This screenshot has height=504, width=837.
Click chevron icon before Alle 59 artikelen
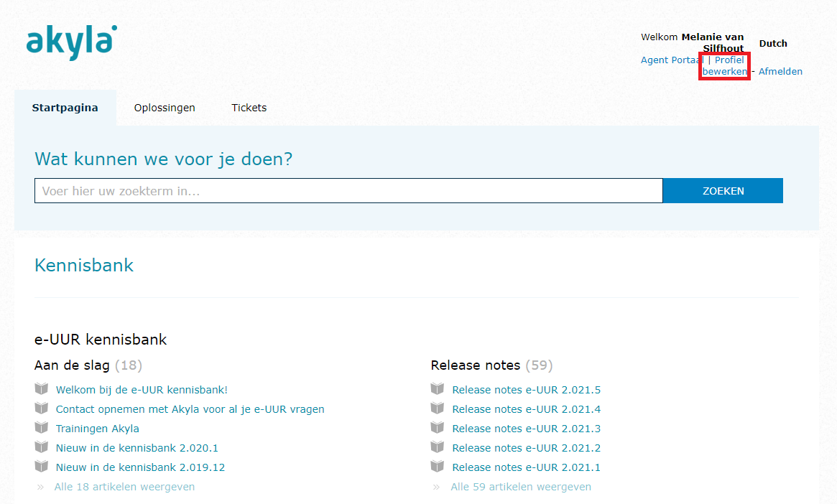click(436, 487)
